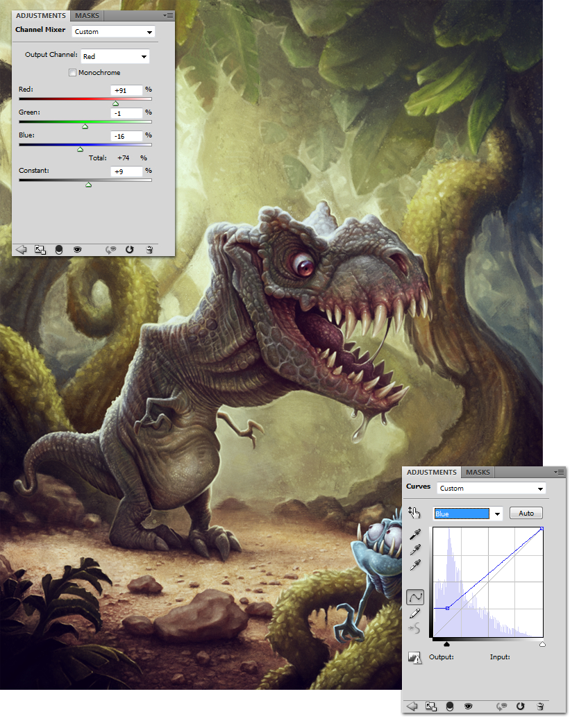This screenshot has width=579, height=728.
Task: Click expanded view icon in Curves panel
Action: (x=431, y=706)
